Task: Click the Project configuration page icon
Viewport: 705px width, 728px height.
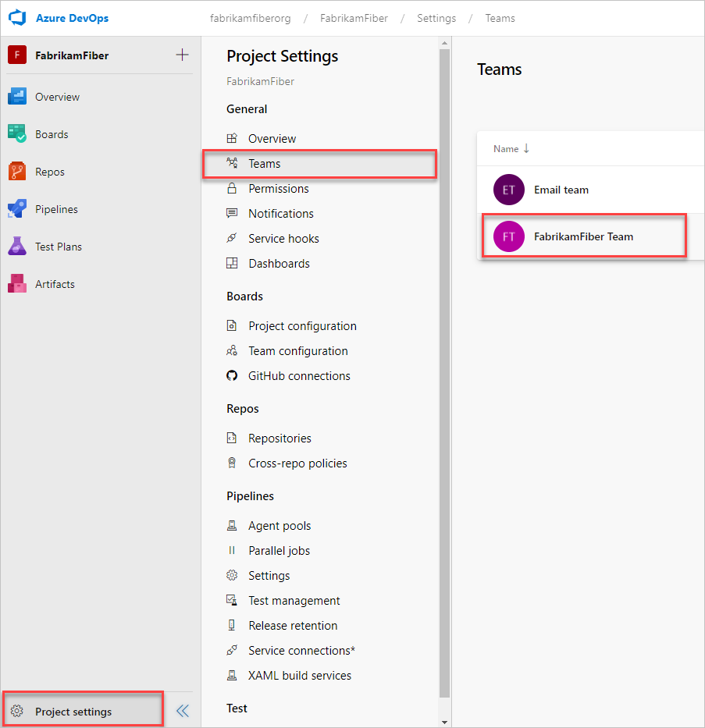Action: click(x=232, y=325)
